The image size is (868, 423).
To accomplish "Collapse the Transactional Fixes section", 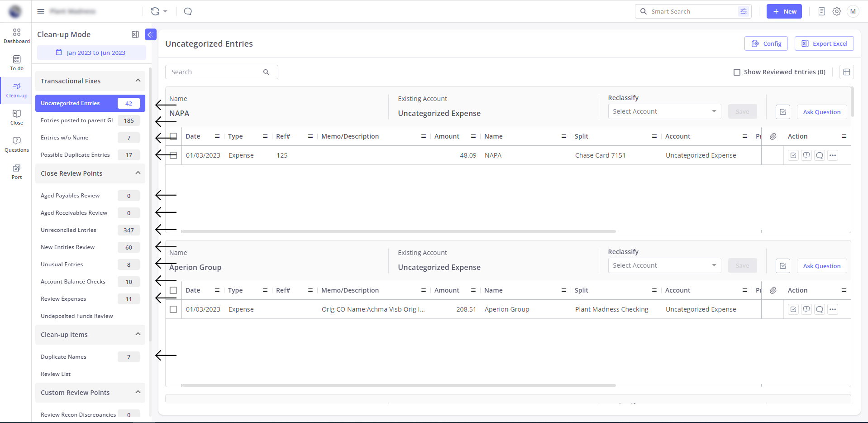I will [x=138, y=81].
